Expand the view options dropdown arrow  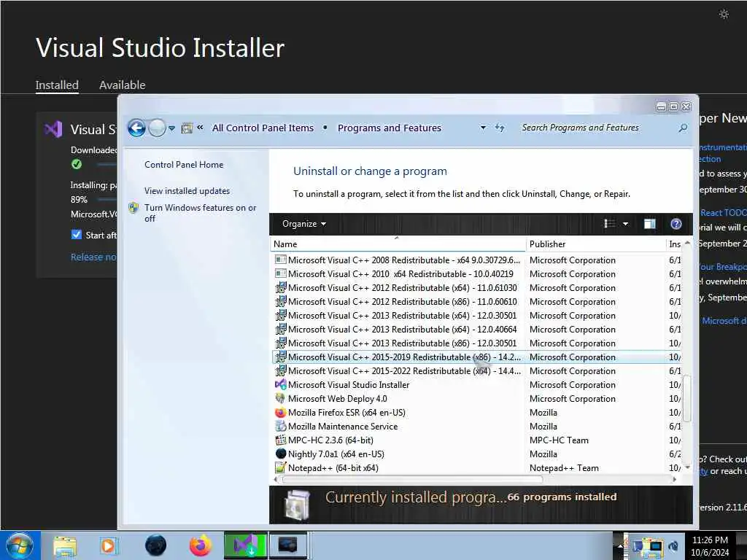click(625, 224)
